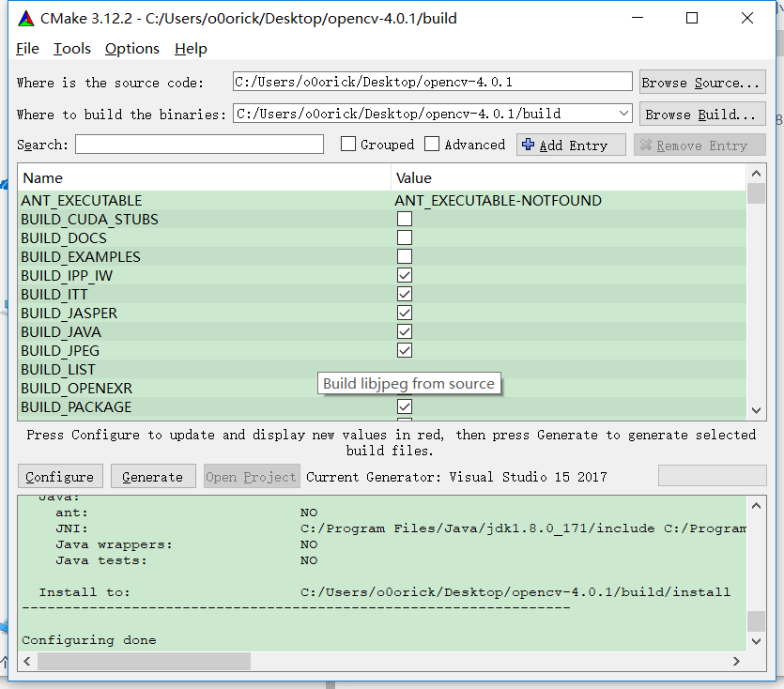Click the Generate button
The width and height of the screenshot is (784, 689).
(153, 477)
